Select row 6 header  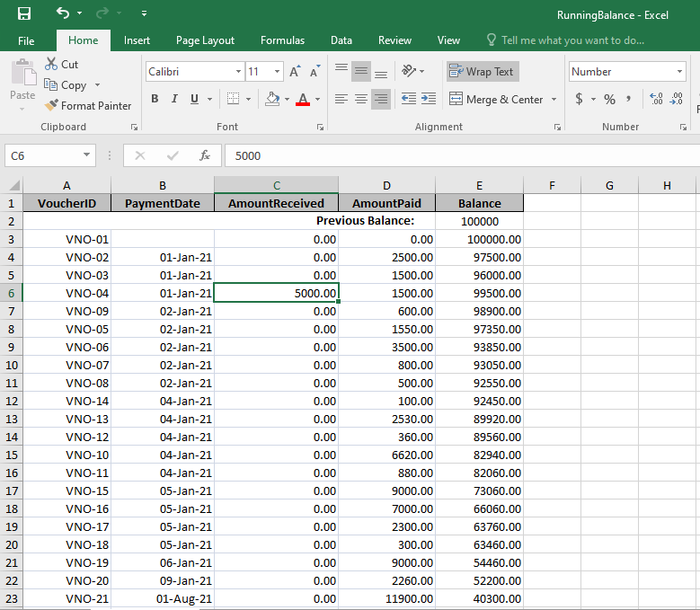pos(11,293)
